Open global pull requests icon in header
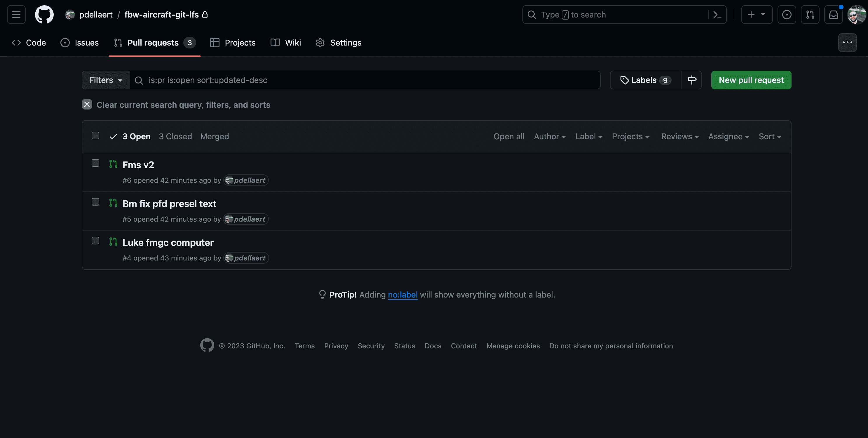 click(810, 15)
